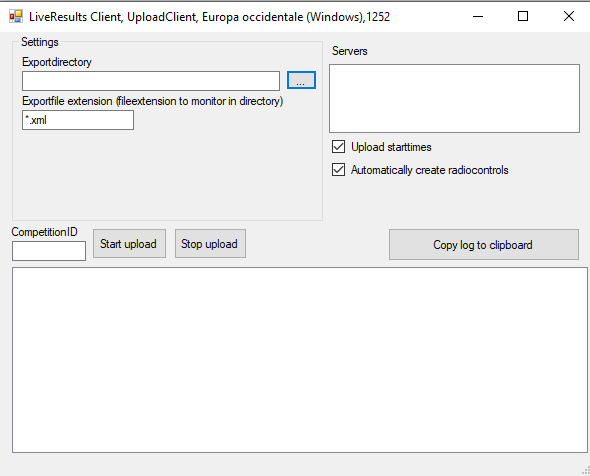The image size is (590, 476).
Task: Click the CompetitionID label
Action: coord(44,232)
